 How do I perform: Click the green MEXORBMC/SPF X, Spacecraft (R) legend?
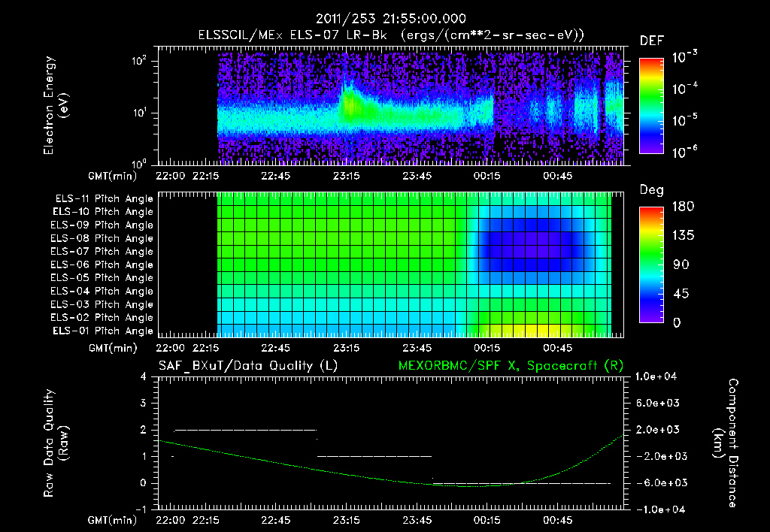point(511,366)
